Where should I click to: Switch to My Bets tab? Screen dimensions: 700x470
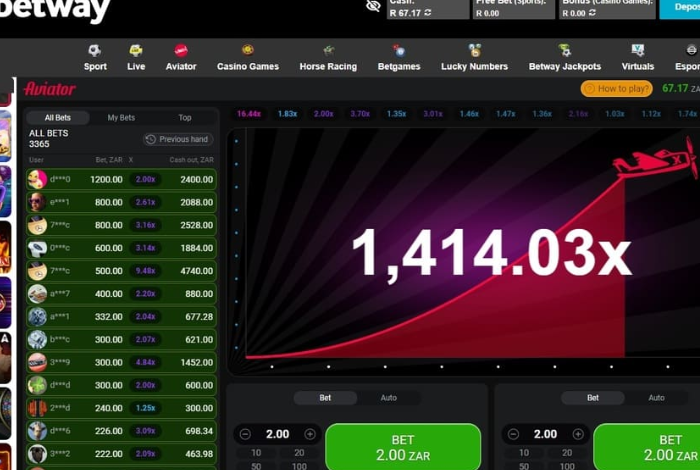coord(121,118)
